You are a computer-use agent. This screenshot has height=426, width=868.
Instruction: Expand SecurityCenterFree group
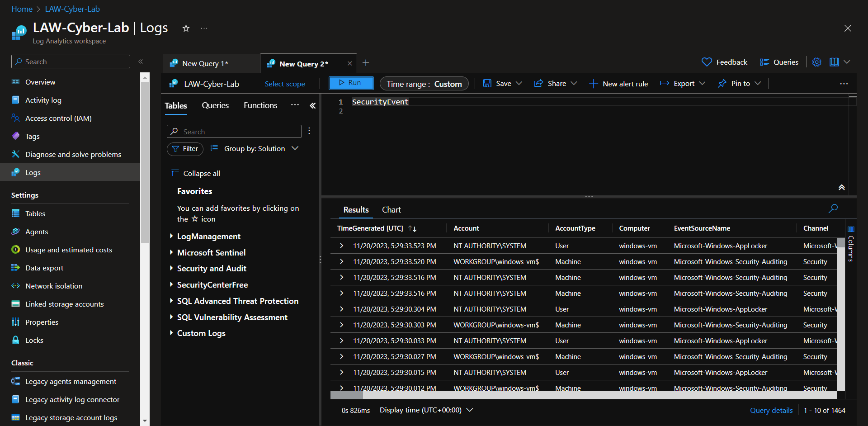tap(171, 284)
